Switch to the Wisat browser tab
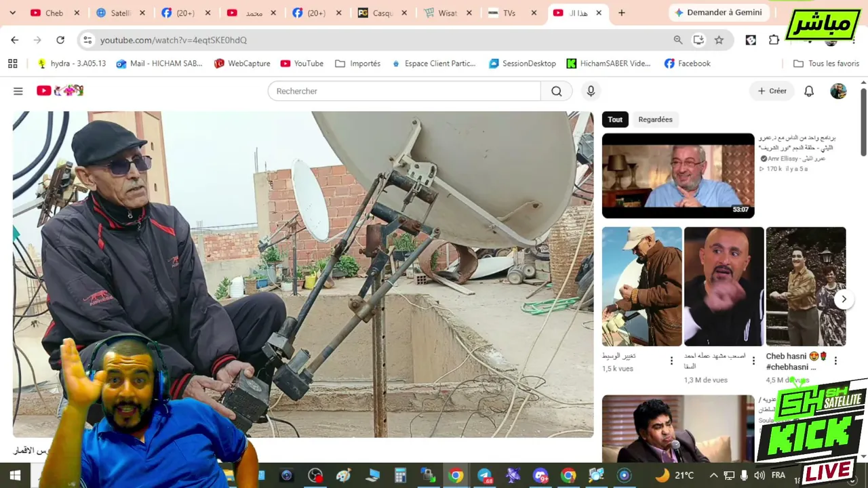The width and height of the screenshot is (868, 488). point(448,13)
